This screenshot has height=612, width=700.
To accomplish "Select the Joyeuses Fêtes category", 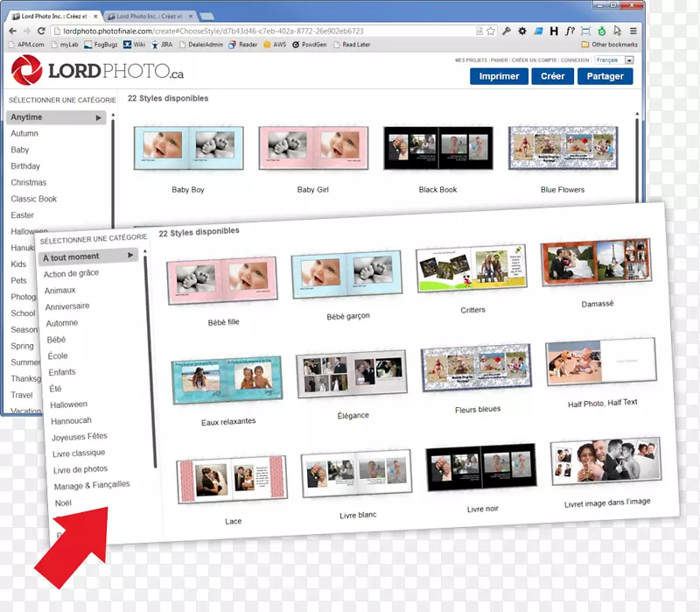I will [x=80, y=436].
